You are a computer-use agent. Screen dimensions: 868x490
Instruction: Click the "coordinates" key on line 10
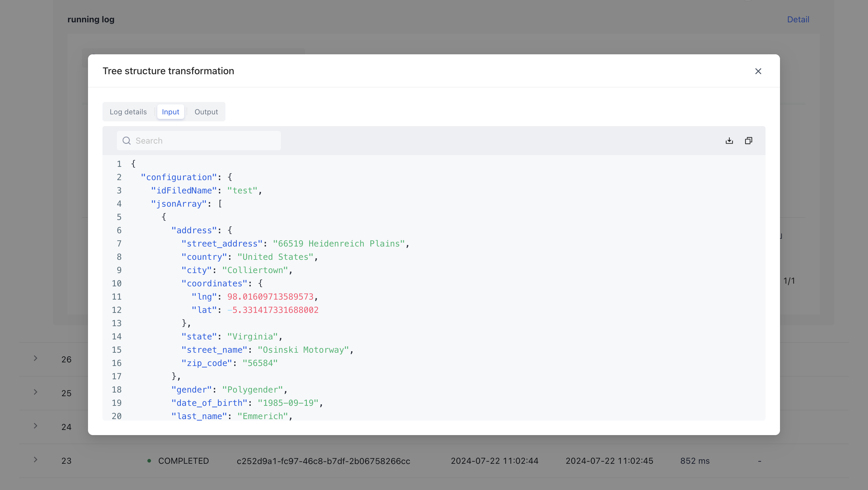click(214, 283)
